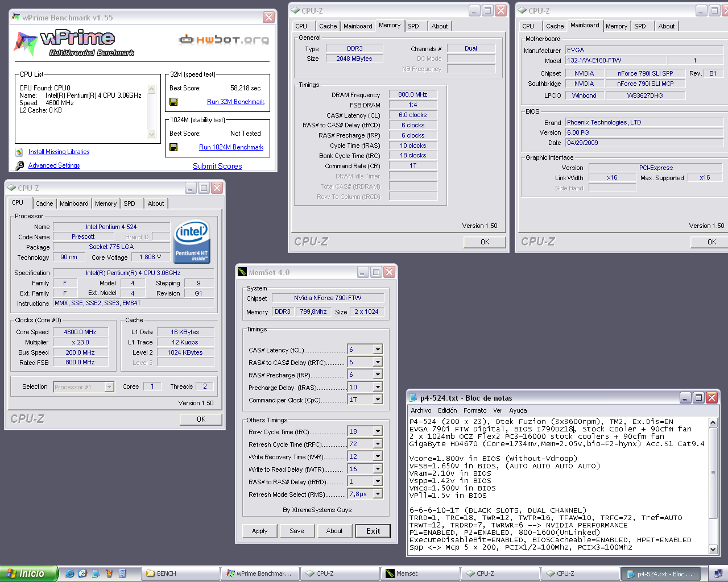
Task: Click OK in the CPU-Z Motherboard window
Action: (x=709, y=242)
